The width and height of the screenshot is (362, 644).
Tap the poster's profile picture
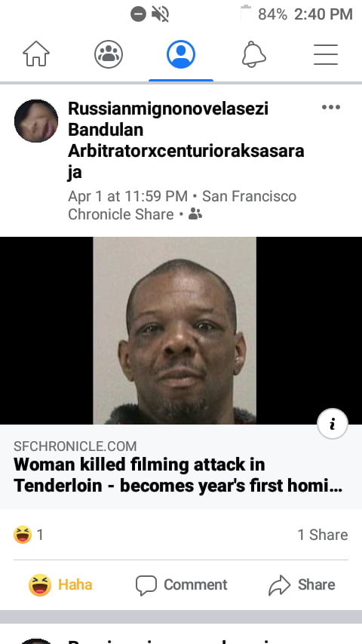coord(36,121)
